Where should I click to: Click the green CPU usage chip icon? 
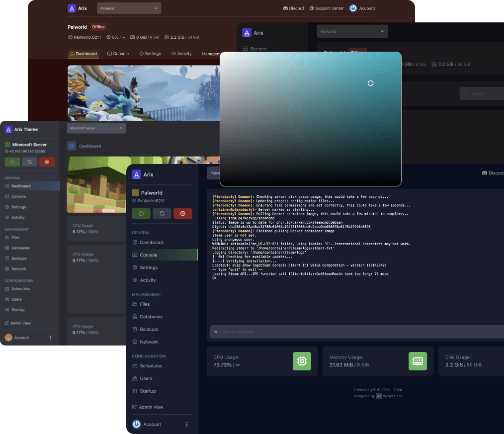pyautogui.click(x=302, y=361)
